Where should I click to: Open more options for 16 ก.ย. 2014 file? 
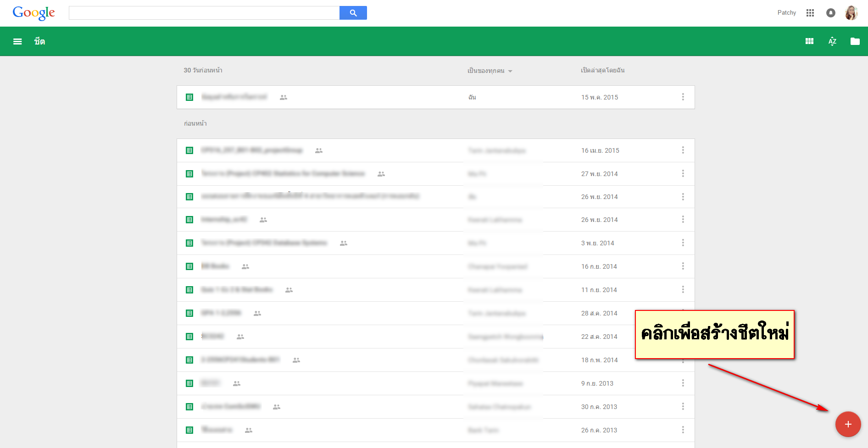pos(683,266)
